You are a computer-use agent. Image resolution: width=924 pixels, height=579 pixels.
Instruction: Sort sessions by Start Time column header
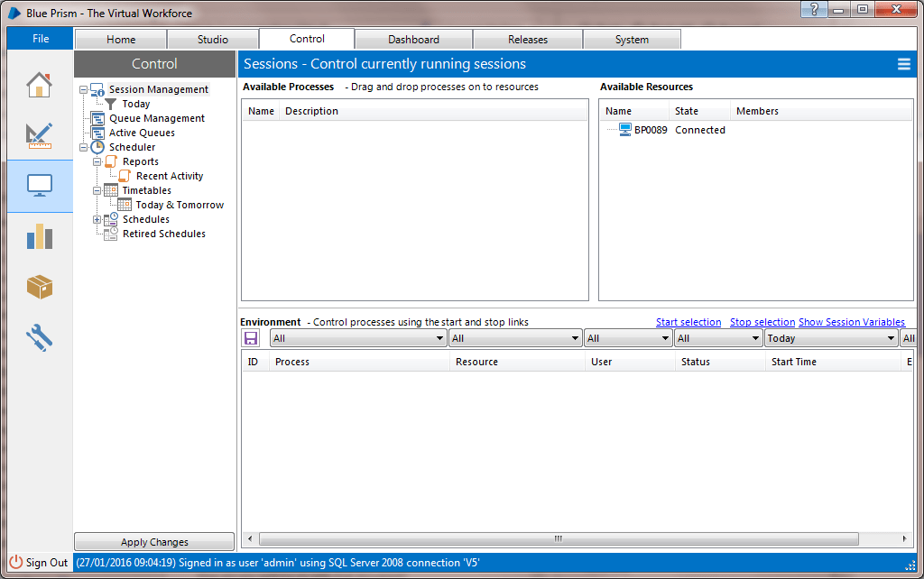(x=833, y=362)
